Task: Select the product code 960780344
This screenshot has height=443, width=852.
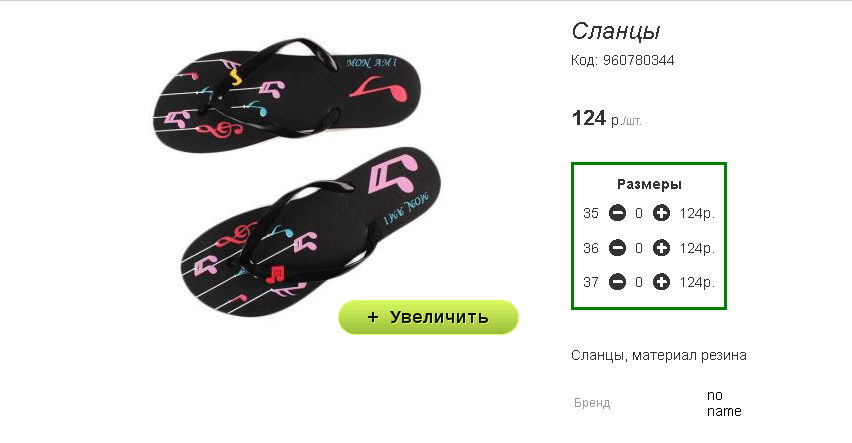Action: pos(638,60)
